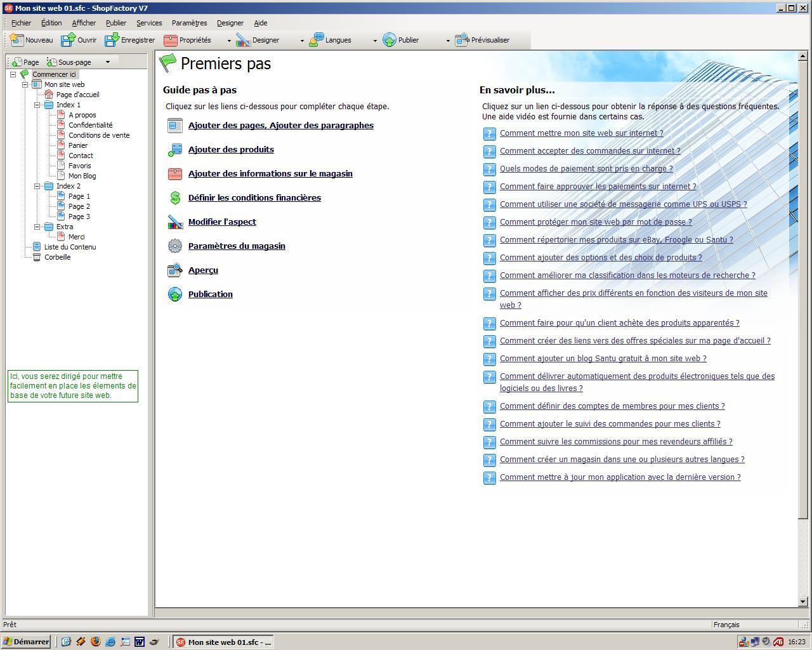Collapse the Index 2 tree node
The height and width of the screenshot is (650, 812).
(37, 186)
